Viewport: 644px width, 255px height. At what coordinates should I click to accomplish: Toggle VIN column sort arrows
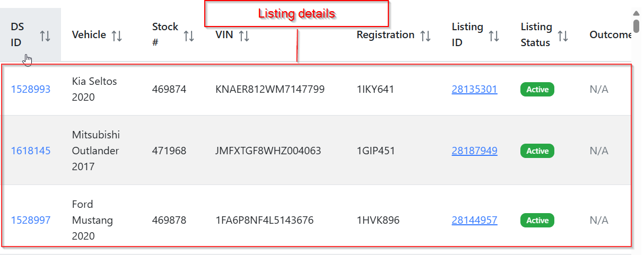(x=244, y=36)
